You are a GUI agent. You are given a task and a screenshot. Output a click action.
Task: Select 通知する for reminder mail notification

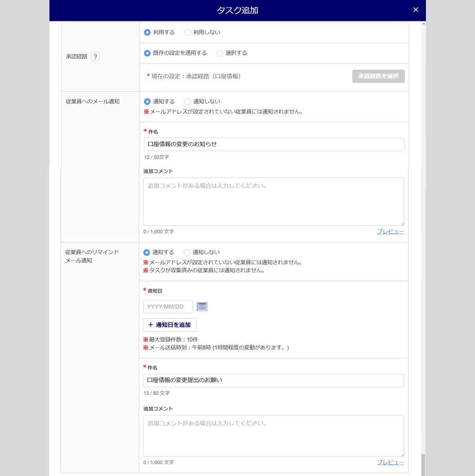[x=146, y=252]
